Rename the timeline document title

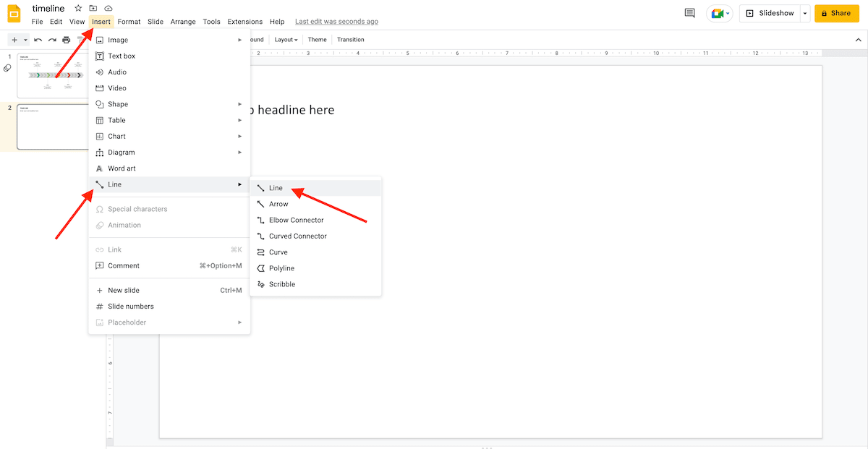point(48,9)
